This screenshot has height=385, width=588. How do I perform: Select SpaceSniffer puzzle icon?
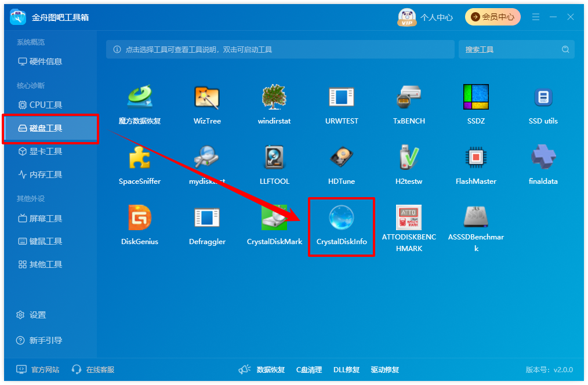[x=140, y=157]
